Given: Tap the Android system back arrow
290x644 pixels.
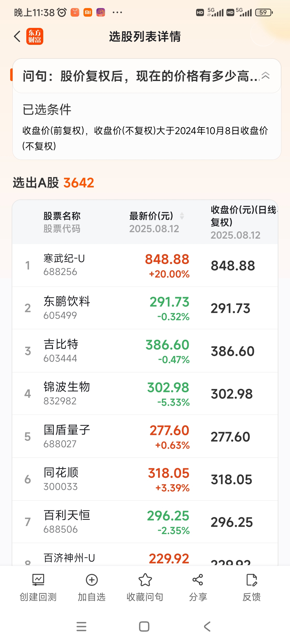Looking at the screenshot, I should [x=207, y=627].
